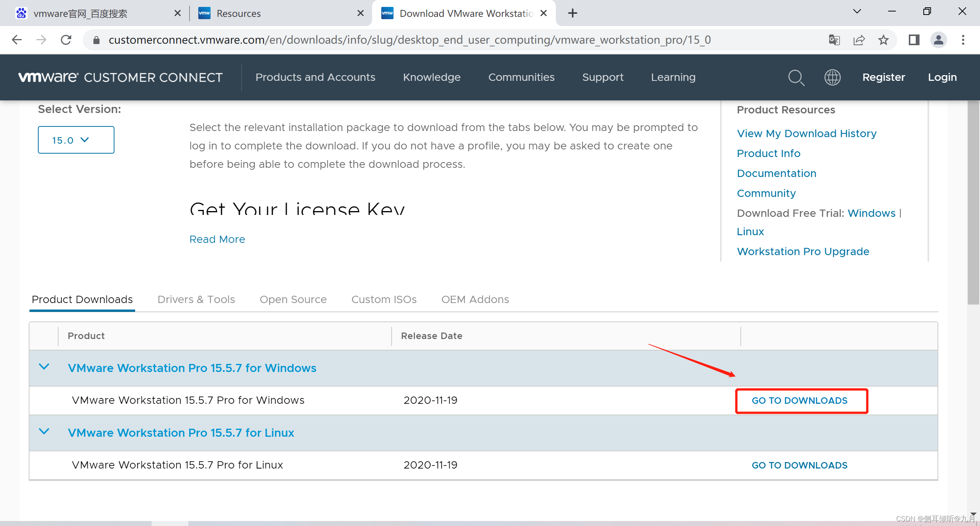
Task: Open the tab search down arrow
Action: [x=857, y=11]
